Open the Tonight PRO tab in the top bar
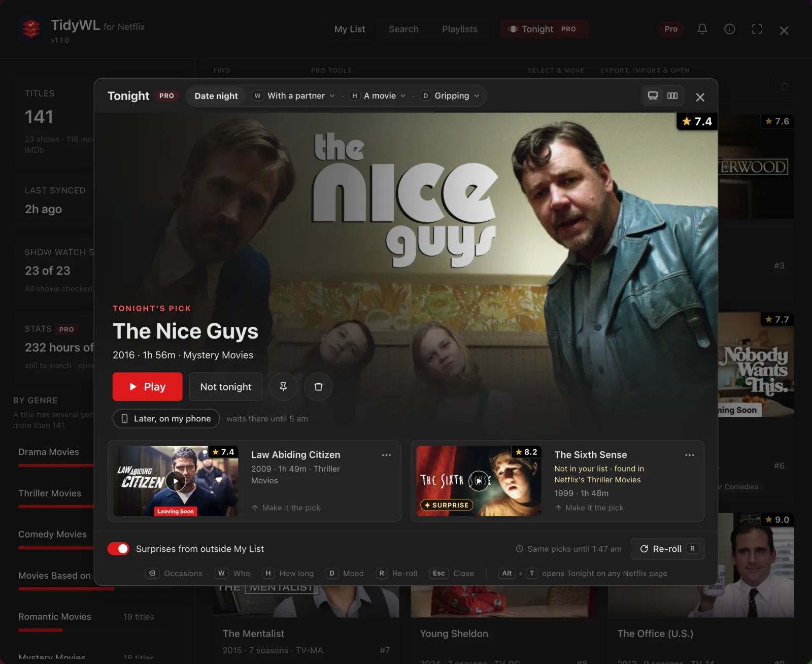This screenshot has width=812, height=664. tap(544, 29)
